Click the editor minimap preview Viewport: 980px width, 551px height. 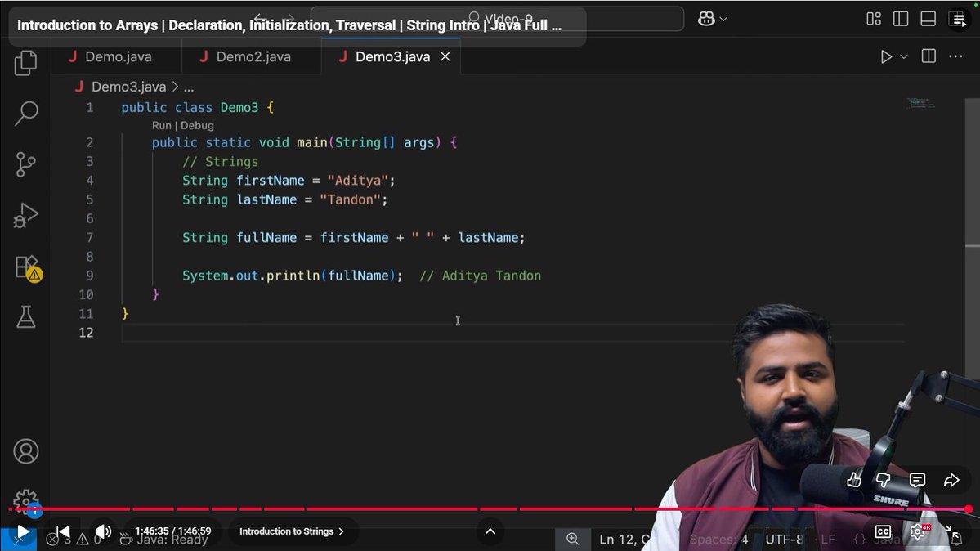(920, 103)
